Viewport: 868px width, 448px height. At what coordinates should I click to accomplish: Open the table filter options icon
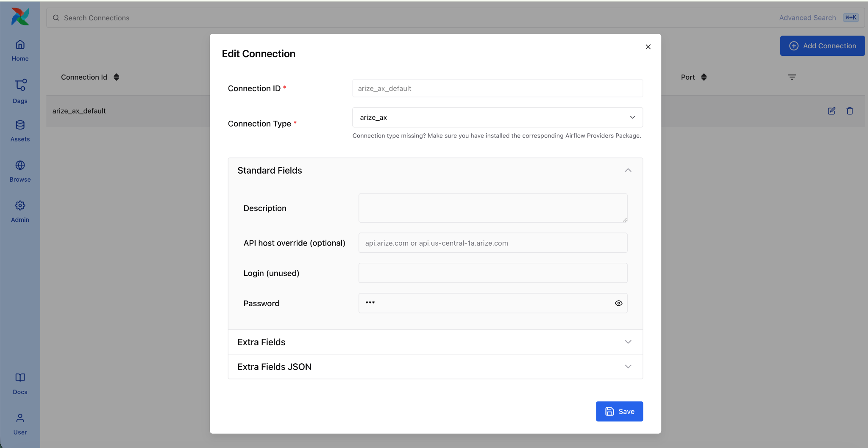pos(792,77)
